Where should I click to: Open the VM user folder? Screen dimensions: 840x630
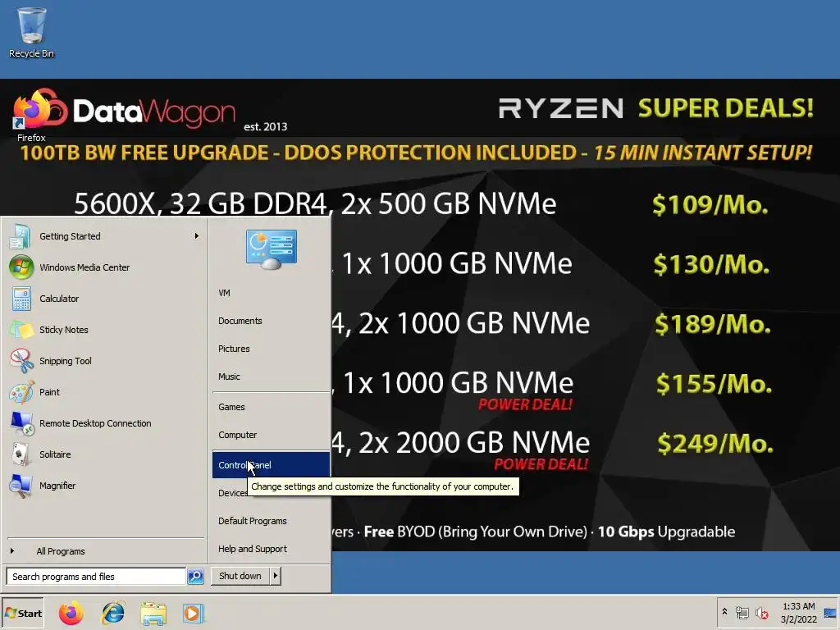[271, 293]
